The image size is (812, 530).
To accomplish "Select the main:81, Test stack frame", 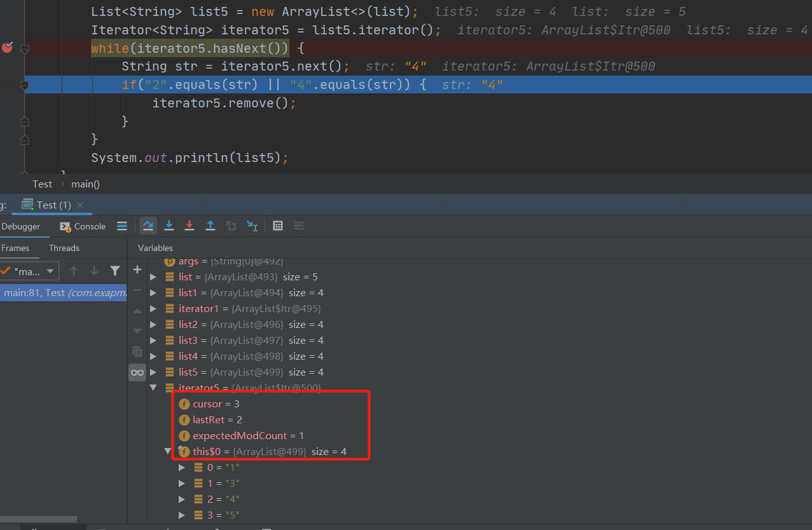I will coord(63,292).
